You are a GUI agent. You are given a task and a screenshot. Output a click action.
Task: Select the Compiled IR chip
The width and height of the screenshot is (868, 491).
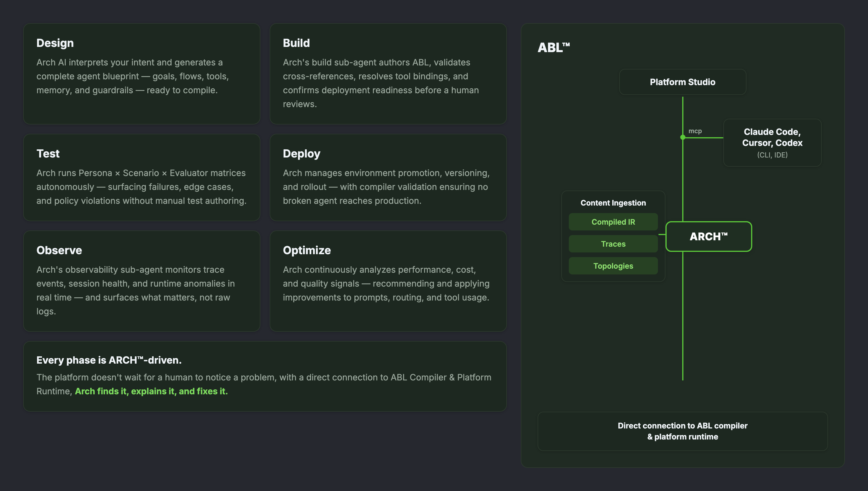click(613, 222)
